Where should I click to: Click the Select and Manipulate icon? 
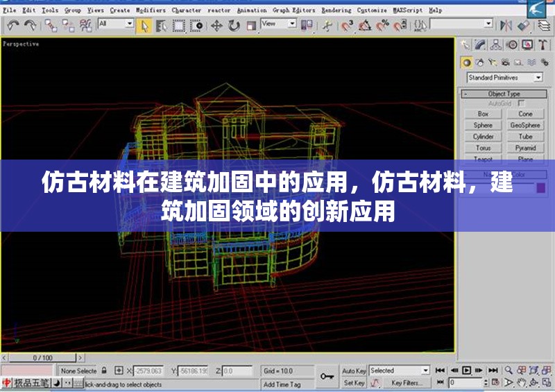pyautogui.click(x=327, y=26)
